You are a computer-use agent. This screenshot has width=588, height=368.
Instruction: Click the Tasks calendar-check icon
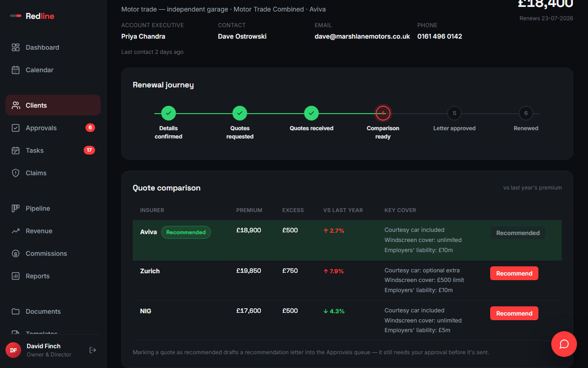pyautogui.click(x=16, y=150)
